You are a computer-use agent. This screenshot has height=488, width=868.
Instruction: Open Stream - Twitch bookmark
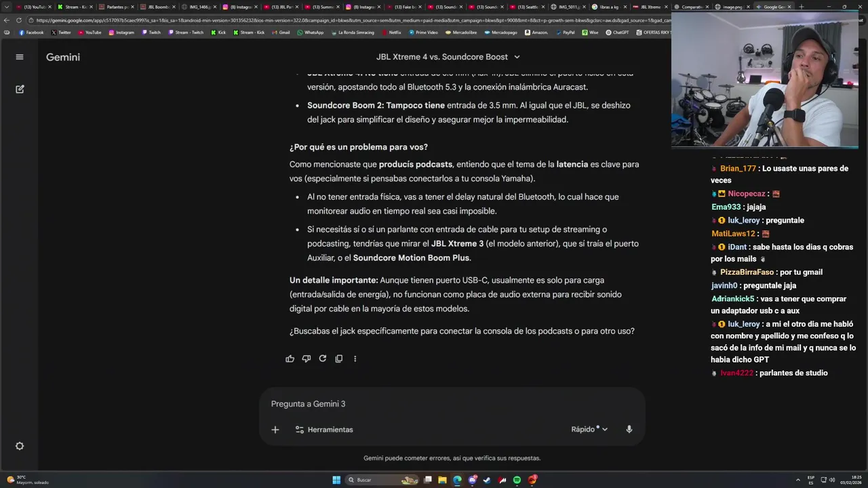tap(185, 33)
